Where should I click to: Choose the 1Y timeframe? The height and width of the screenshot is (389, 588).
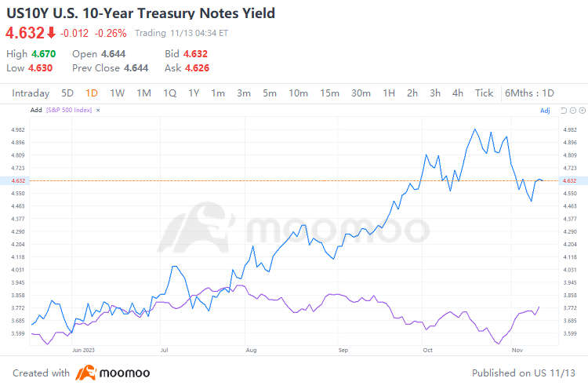193,93
